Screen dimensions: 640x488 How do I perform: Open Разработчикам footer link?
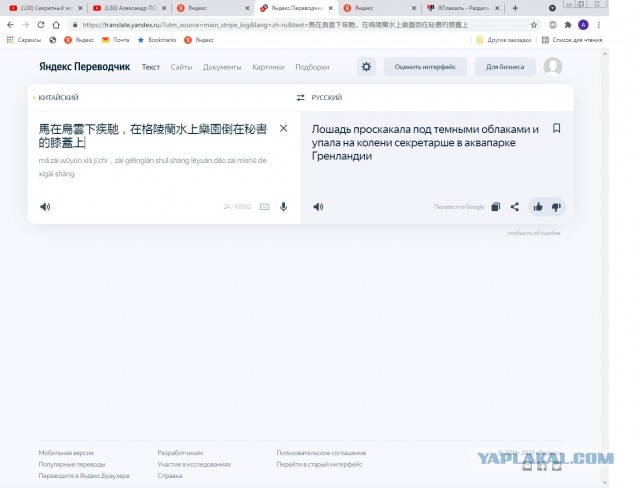(180, 453)
